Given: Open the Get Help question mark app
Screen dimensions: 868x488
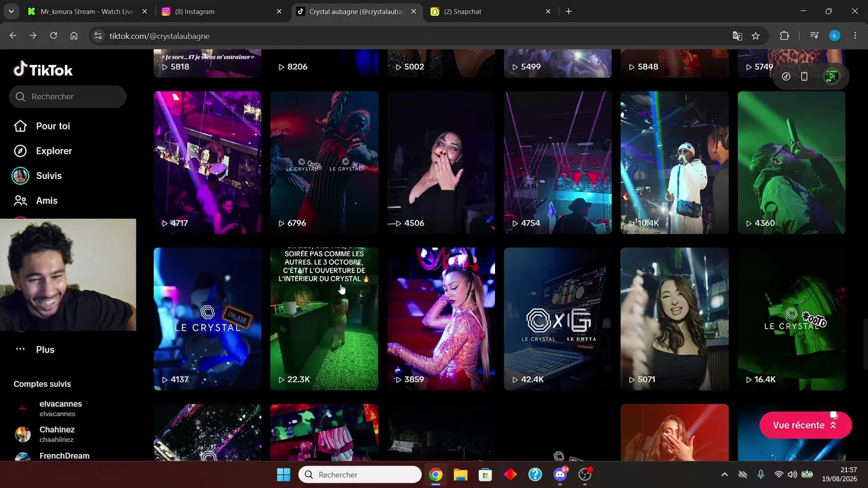Looking at the screenshot, I should click(x=535, y=474).
